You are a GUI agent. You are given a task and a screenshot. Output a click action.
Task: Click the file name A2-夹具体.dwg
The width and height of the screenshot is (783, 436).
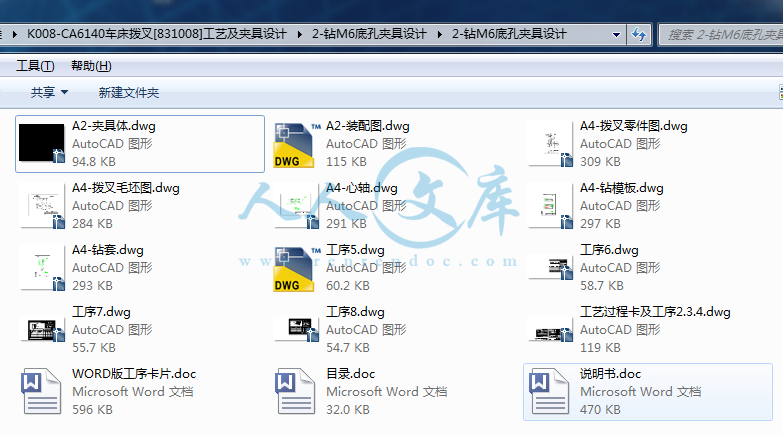(x=114, y=126)
